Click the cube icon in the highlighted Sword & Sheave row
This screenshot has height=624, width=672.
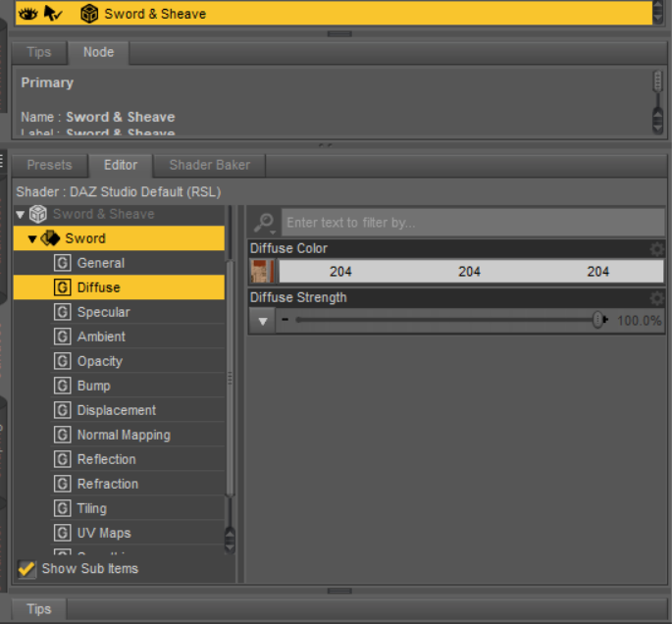pos(89,14)
